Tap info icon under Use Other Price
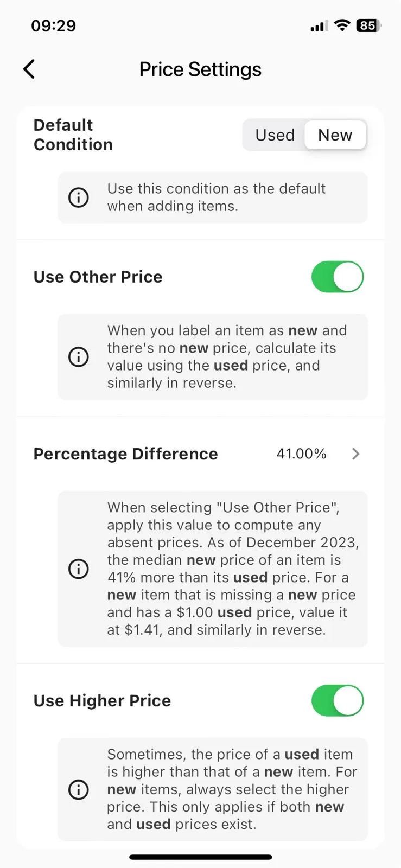 [x=79, y=357]
